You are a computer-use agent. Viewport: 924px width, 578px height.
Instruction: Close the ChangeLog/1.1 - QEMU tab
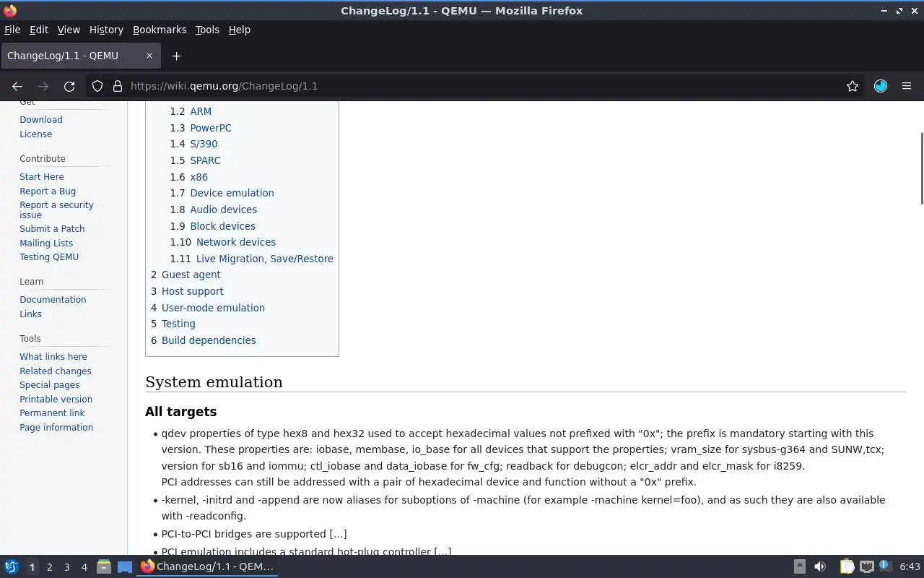pyautogui.click(x=149, y=56)
